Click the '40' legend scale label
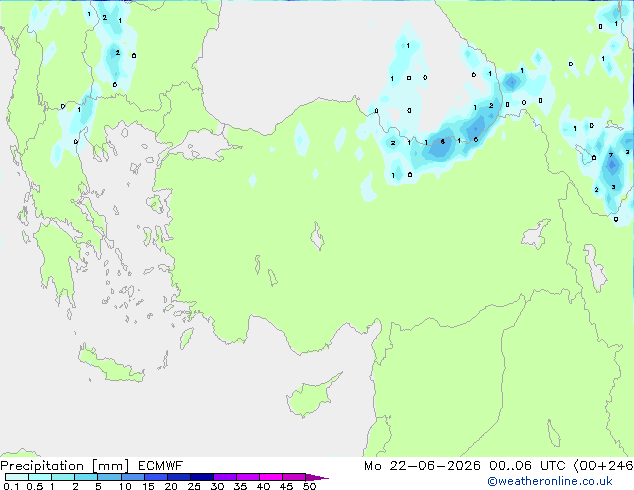Screen dimensions: 634x490 [263, 486]
